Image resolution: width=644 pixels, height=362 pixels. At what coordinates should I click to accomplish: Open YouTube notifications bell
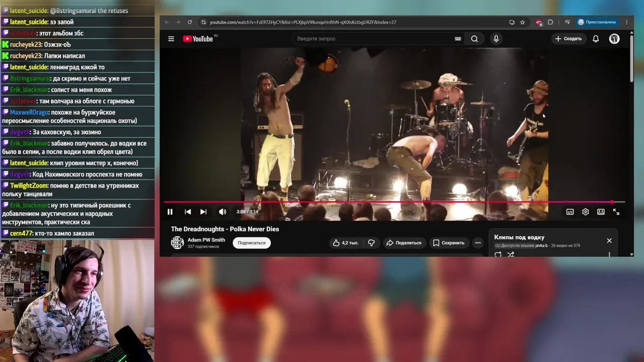click(596, 39)
